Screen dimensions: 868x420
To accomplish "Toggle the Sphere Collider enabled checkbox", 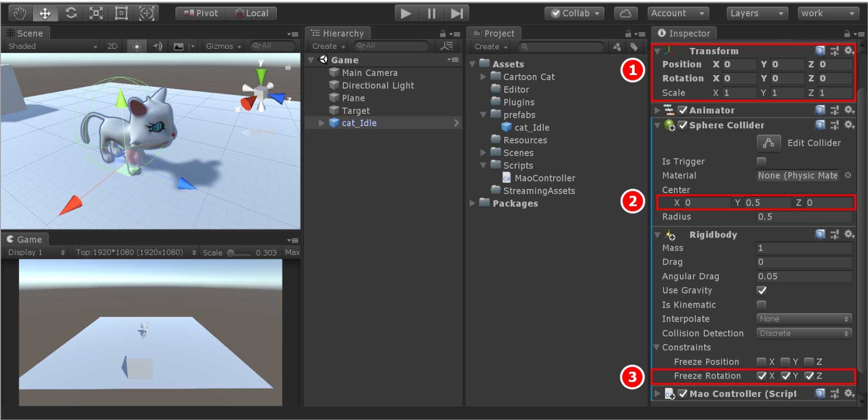I will coord(683,125).
